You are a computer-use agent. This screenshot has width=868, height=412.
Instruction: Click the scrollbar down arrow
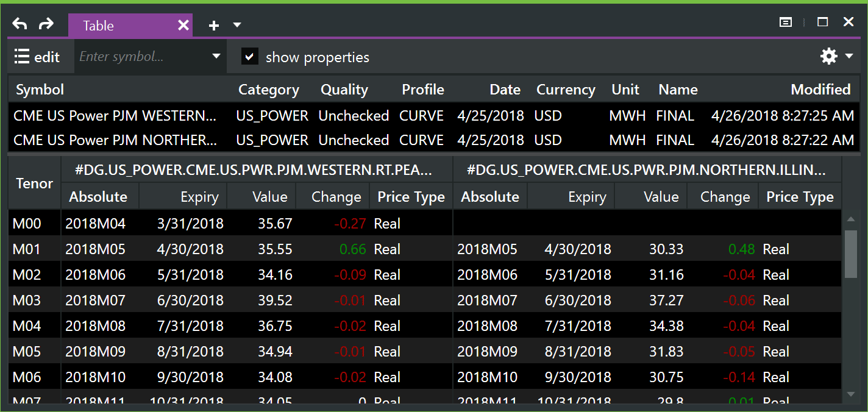pos(851,394)
